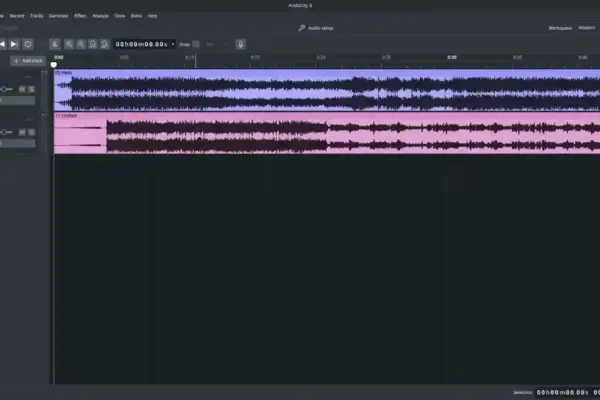Select the blue audio clip header
600x400 pixels.
(x=327, y=72)
